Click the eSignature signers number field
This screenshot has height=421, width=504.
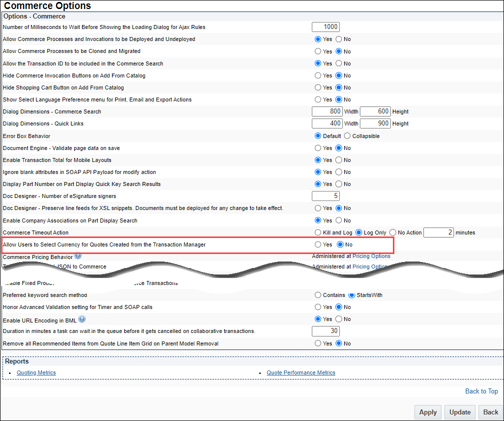[x=325, y=196]
